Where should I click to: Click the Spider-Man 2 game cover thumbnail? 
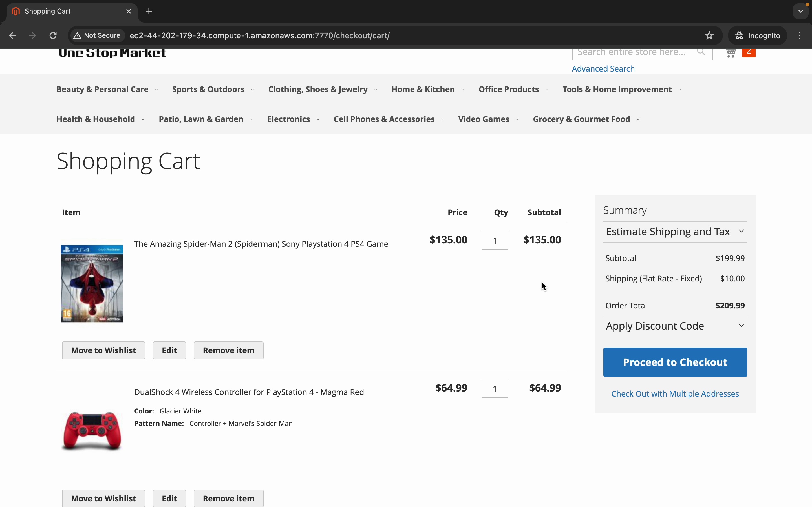click(92, 283)
